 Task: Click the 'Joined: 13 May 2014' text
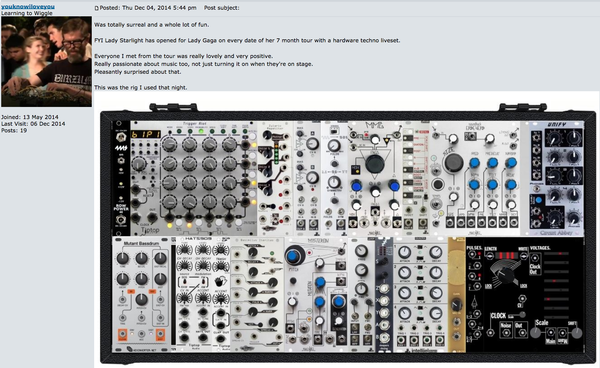pos(30,117)
